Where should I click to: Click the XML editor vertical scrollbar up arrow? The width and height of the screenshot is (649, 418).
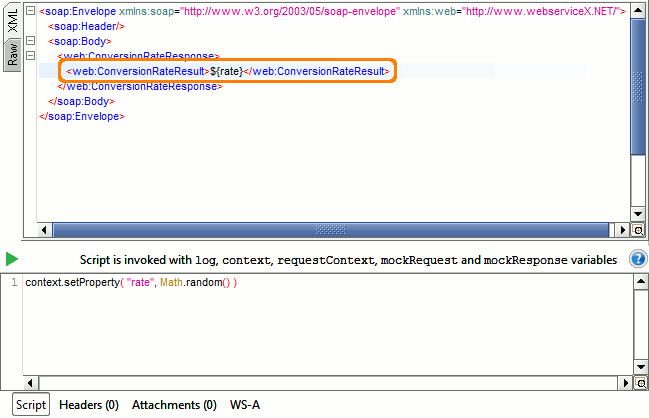[x=638, y=10]
